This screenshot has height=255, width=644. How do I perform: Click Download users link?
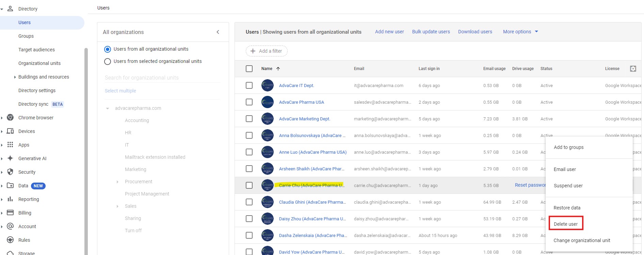click(475, 32)
